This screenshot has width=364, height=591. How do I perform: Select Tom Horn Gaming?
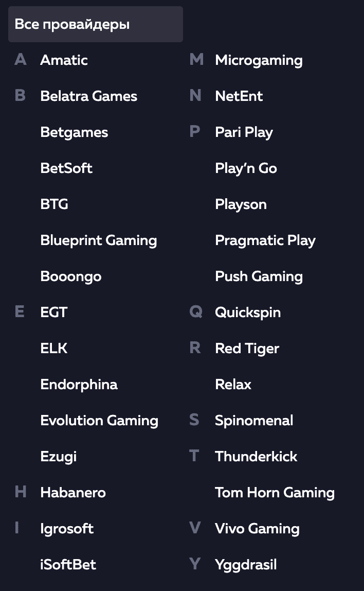coord(275,493)
